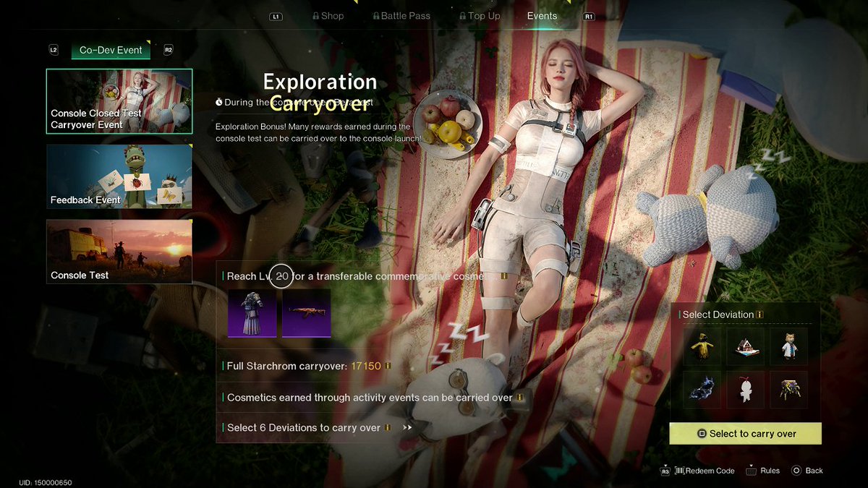Expand the Select 6 Deviations arrows
Image resolution: width=868 pixels, height=488 pixels.
coord(407,427)
